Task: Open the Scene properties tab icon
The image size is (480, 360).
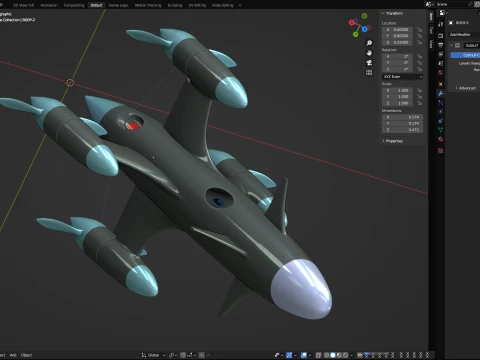Action: pyautogui.click(x=441, y=63)
